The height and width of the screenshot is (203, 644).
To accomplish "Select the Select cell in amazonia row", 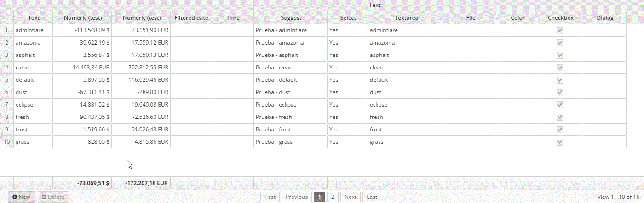I will pyautogui.click(x=348, y=43).
